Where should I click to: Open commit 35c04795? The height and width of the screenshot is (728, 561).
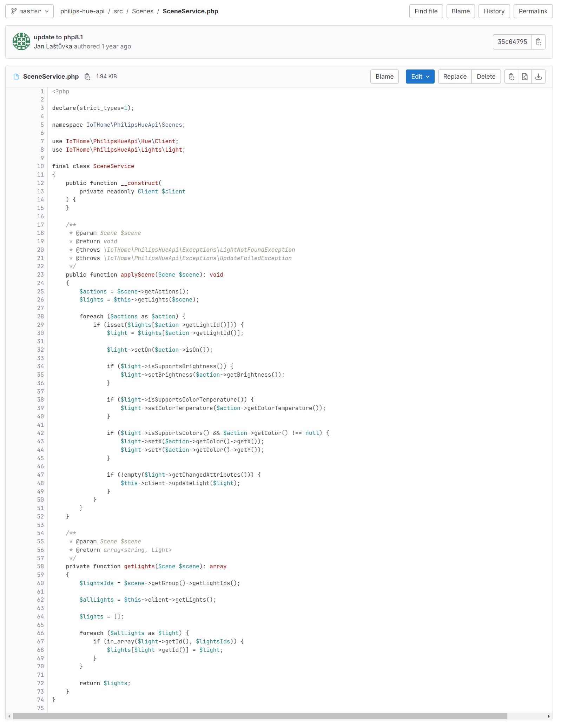point(512,42)
